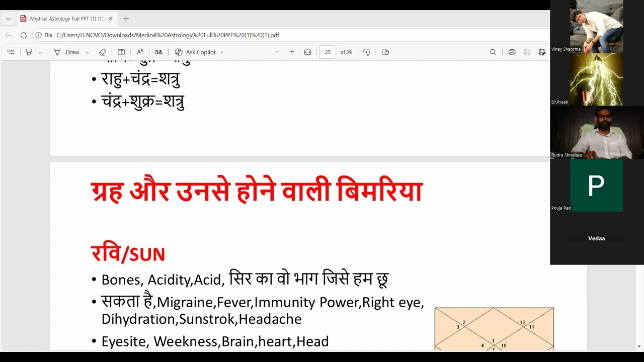The width and height of the screenshot is (644, 362).
Task: Close the Medical Astrology PDF tab
Action: click(111, 19)
